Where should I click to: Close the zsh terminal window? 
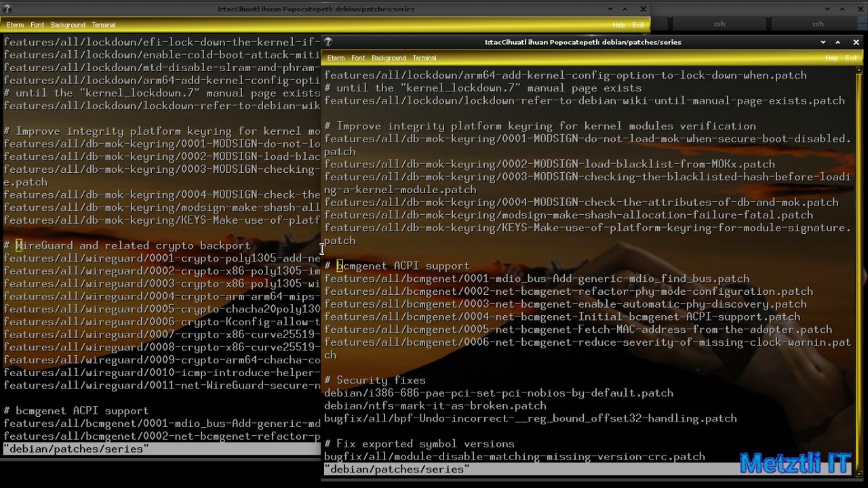tap(860, 9)
